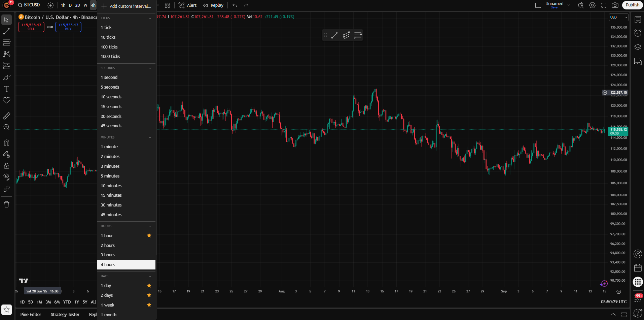Collapse the TICKS interval section
644x320 pixels.
pos(150,18)
